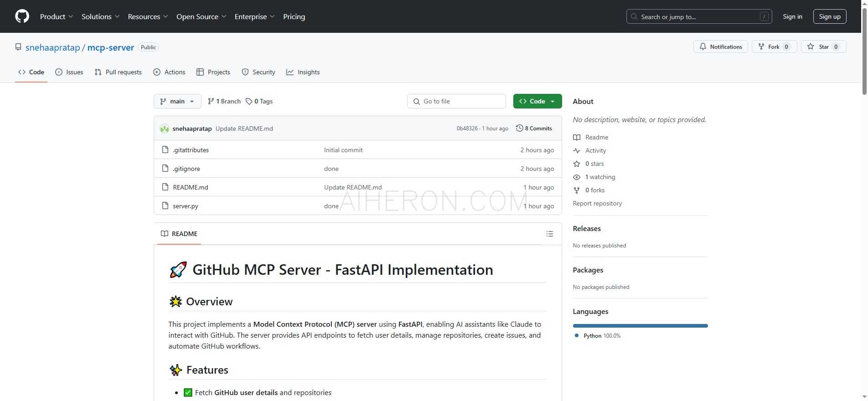The height and width of the screenshot is (401, 868).
Task: Click the file icon beside .gitignore
Action: click(x=165, y=168)
